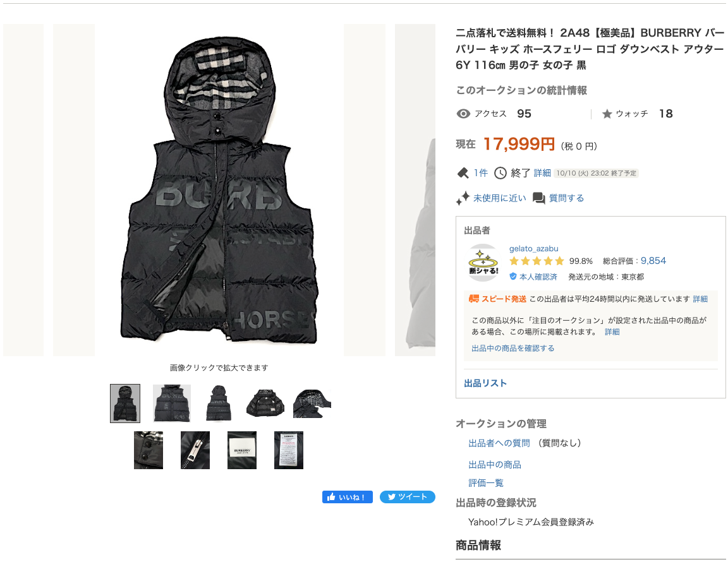Image resolution: width=728 pixels, height=562 pixels.
Task: Click the speech bubble question icon
Action: pyautogui.click(x=538, y=198)
